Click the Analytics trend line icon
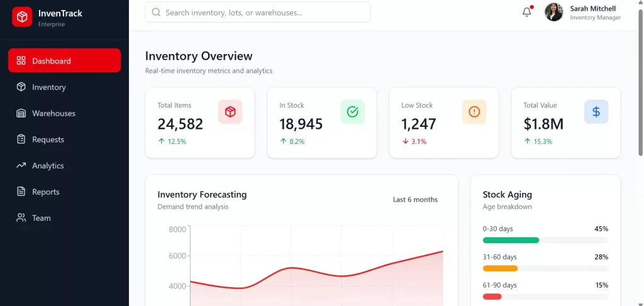This screenshot has height=306, width=644. click(21, 165)
